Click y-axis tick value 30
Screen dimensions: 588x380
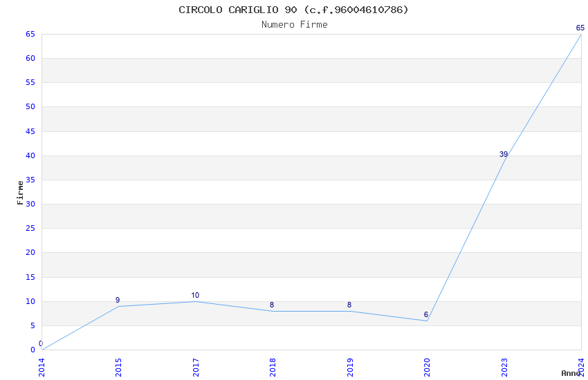click(x=30, y=204)
